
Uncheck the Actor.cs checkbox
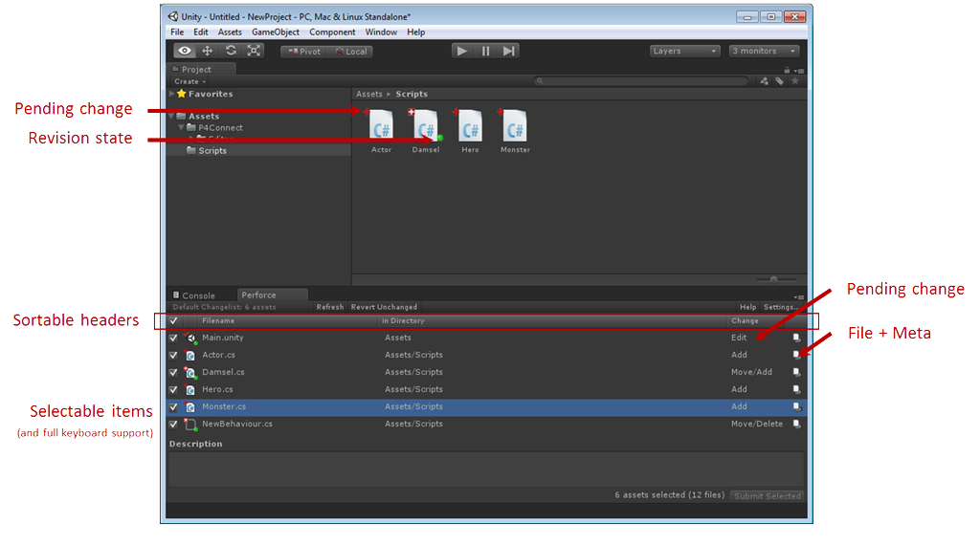(173, 355)
